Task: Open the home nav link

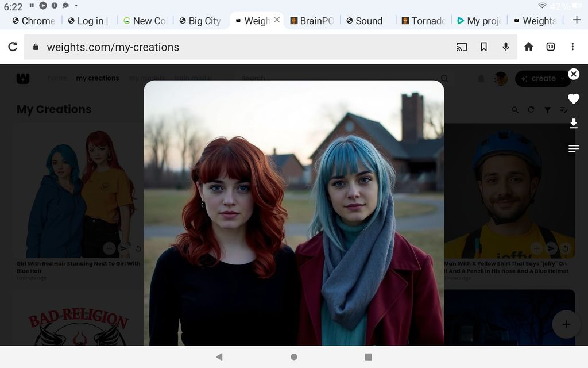Action: point(57,78)
